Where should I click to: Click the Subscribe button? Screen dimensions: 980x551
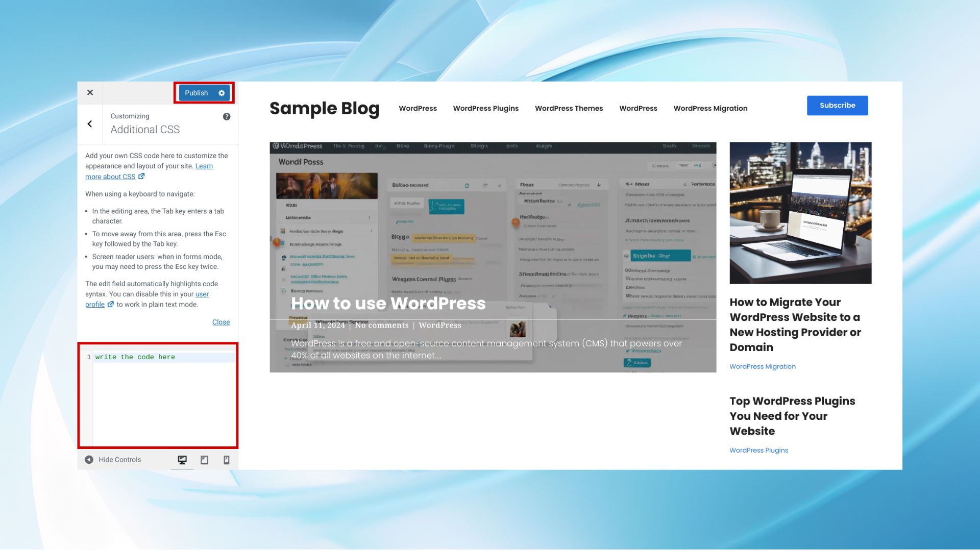[837, 106]
